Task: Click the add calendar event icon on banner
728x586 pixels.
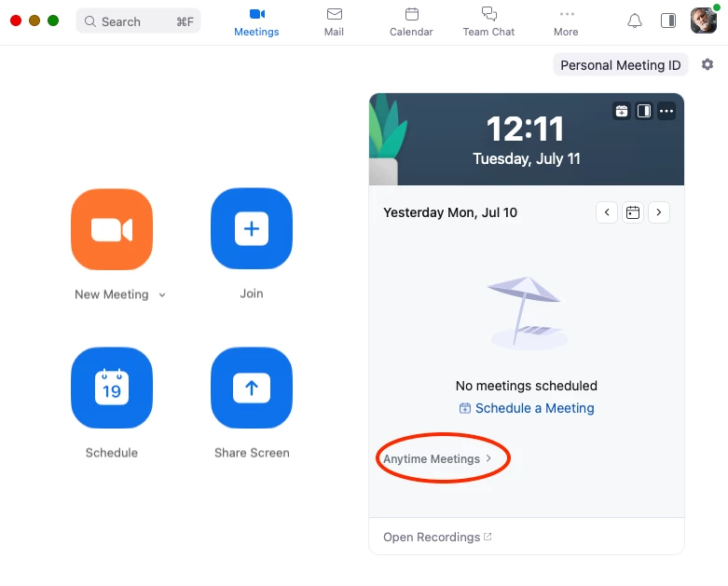Action: pos(622,112)
